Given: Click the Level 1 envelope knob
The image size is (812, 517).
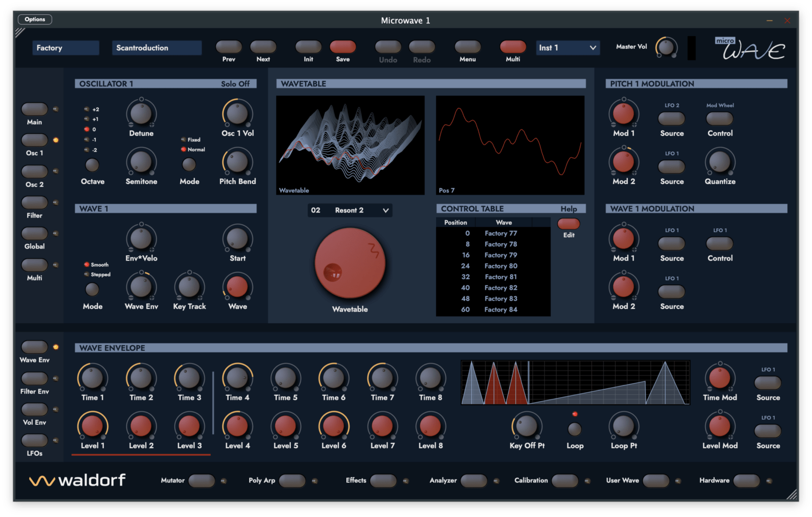Looking at the screenshot, I should click(x=93, y=426).
